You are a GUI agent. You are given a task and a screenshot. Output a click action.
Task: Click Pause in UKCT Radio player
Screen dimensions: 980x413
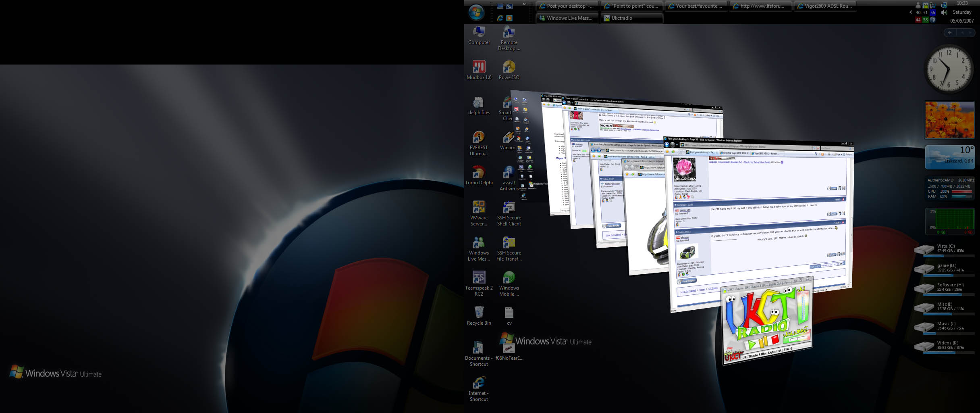pos(763,342)
